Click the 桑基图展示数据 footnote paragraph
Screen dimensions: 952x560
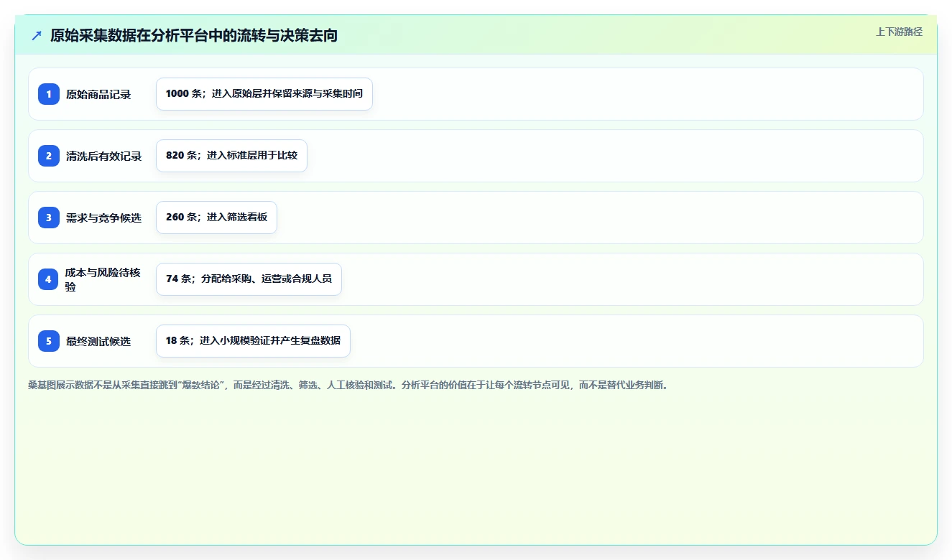(348, 385)
